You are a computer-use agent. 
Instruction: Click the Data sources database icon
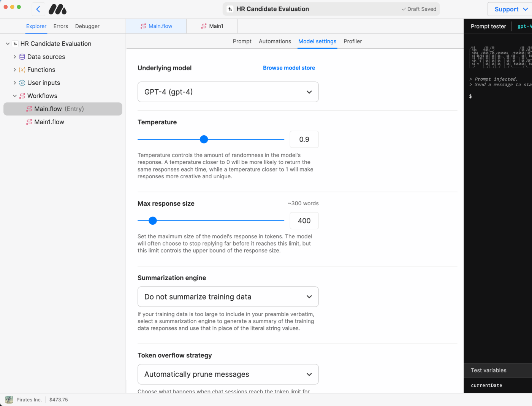coord(22,57)
